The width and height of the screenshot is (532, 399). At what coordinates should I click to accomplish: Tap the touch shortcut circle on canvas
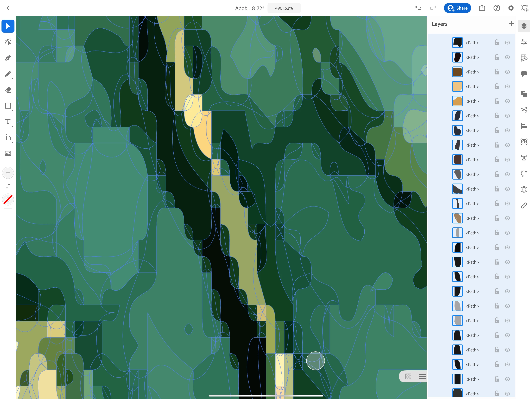[x=316, y=361]
